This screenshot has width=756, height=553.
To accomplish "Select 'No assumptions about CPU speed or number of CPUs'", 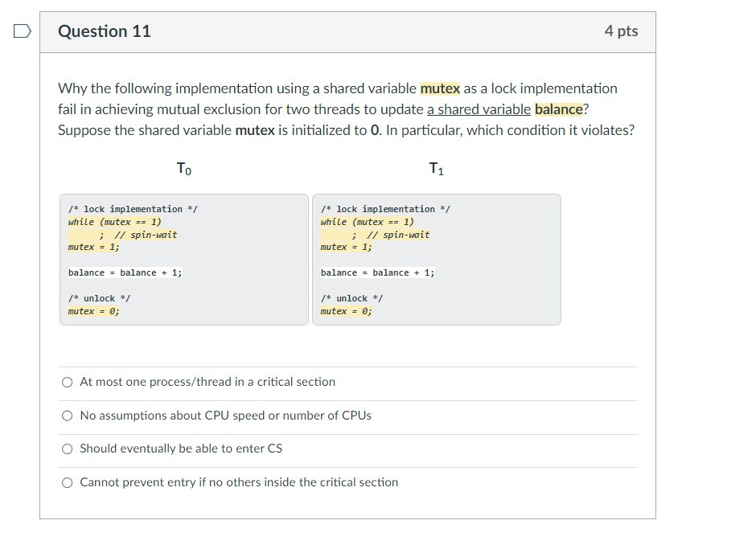I will pos(68,416).
